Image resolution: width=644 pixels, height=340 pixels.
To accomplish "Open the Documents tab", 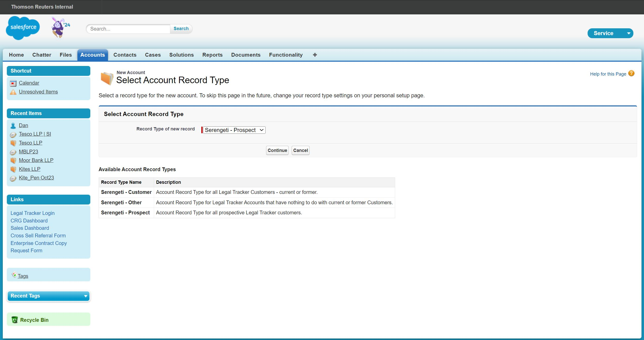I will pos(246,55).
